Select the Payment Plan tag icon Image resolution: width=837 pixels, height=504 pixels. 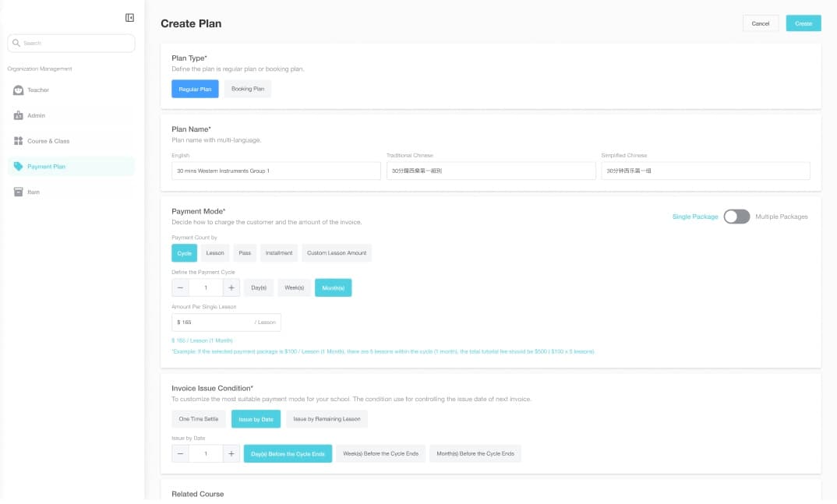click(17, 166)
